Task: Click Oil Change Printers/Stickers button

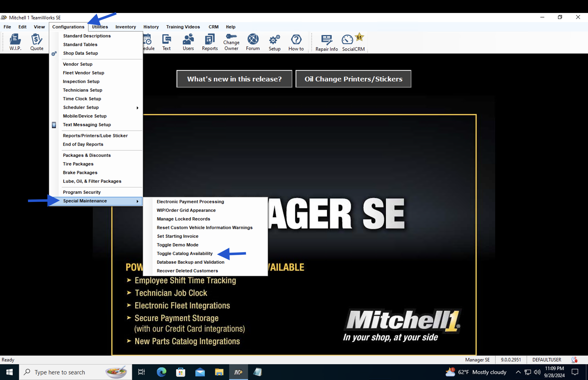Action: [x=353, y=79]
